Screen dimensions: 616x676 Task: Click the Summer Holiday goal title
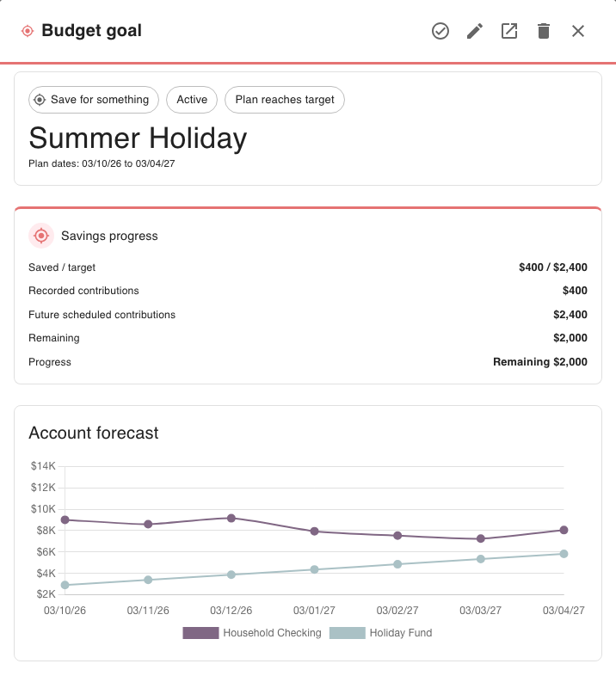click(x=138, y=138)
